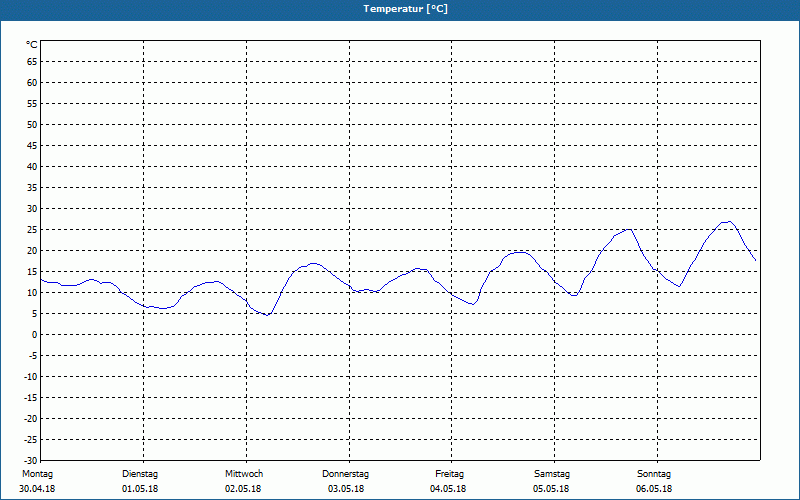
Task: Click the 45 value on the y-axis
Action: pyautogui.click(x=32, y=145)
